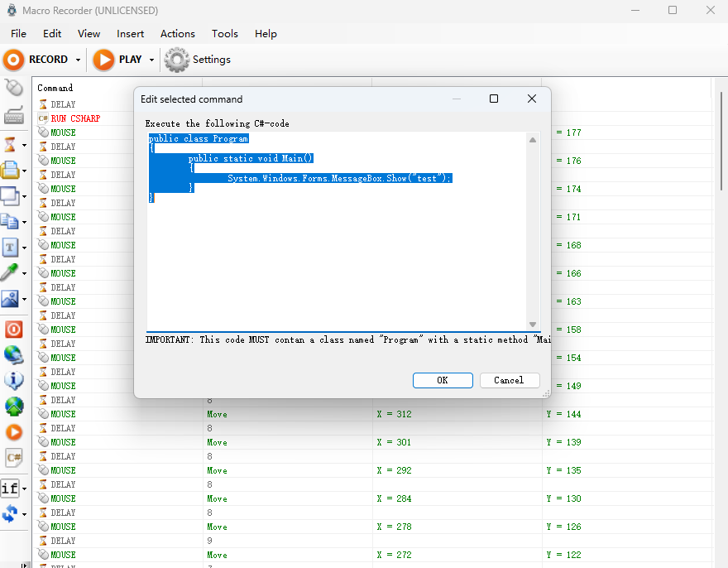Click the mouse command icon in sidebar

pyautogui.click(x=13, y=87)
